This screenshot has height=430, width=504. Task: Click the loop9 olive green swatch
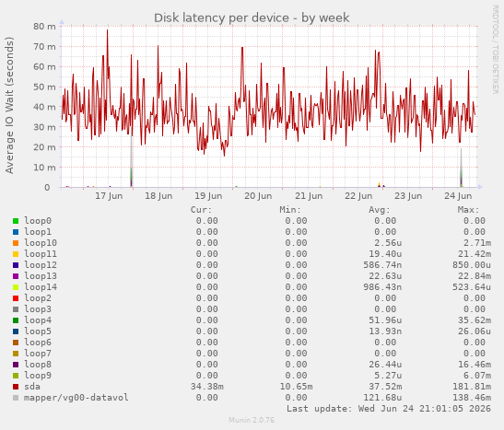tap(16, 376)
